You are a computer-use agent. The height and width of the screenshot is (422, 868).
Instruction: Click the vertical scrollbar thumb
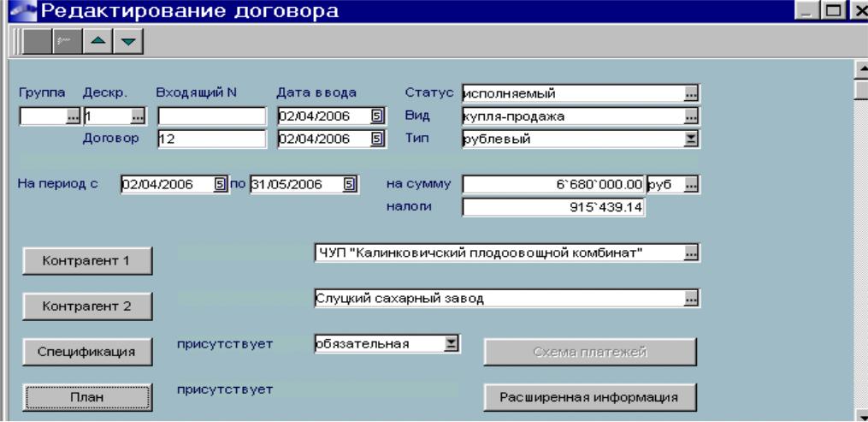862,89
